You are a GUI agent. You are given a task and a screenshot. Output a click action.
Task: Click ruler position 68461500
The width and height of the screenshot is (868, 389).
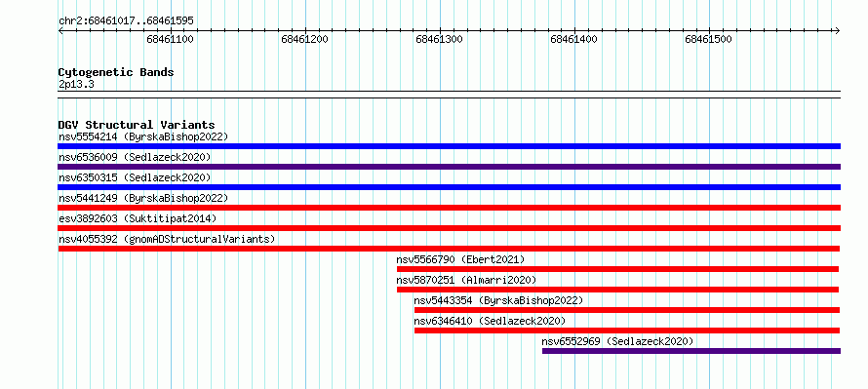tap(708, 39)
